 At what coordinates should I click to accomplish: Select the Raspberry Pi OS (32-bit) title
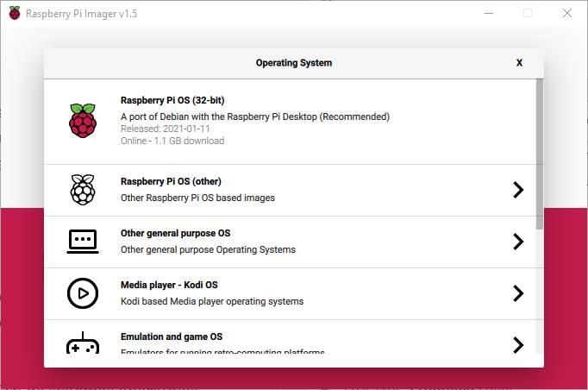pyautogui.click(x=172, y=100)
